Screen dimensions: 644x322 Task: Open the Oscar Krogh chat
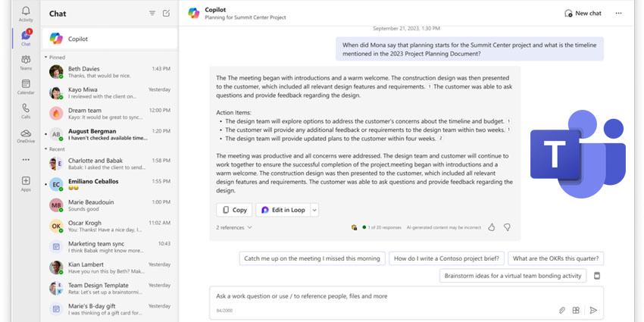(110, 227)
